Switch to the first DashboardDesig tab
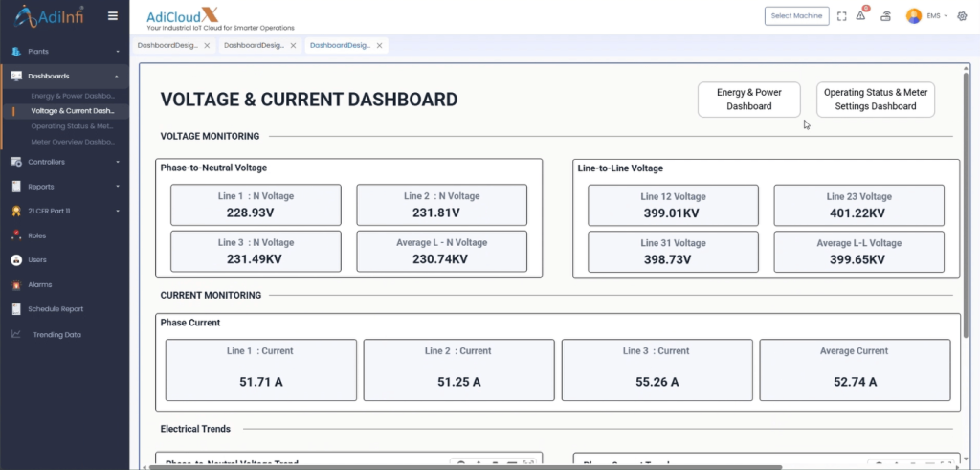This screenshot has width=980, height=470. [x=167, y=46]
